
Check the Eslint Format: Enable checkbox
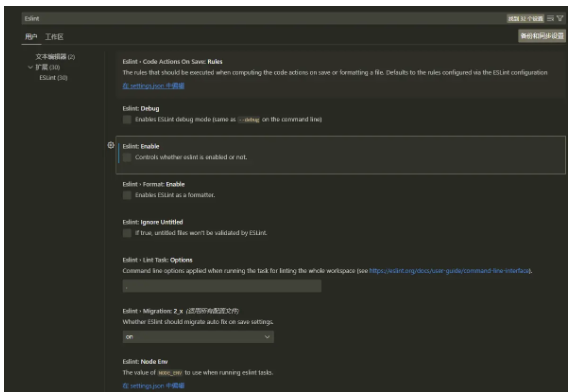(x=127, y=195)
